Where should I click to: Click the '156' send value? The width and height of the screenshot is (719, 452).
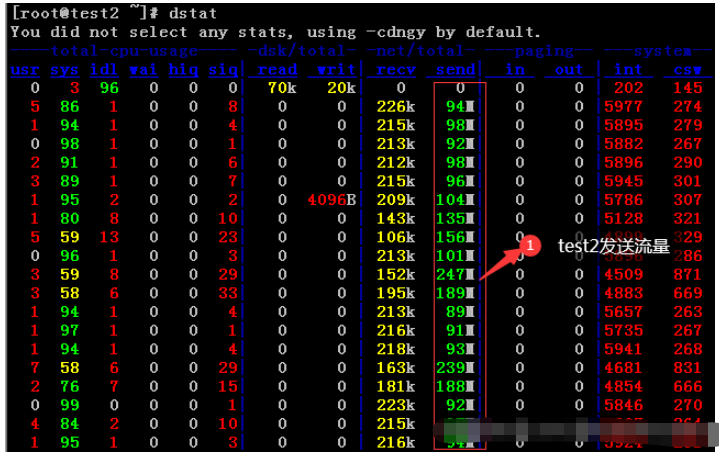pyautogui.click(x=451, y=237)
